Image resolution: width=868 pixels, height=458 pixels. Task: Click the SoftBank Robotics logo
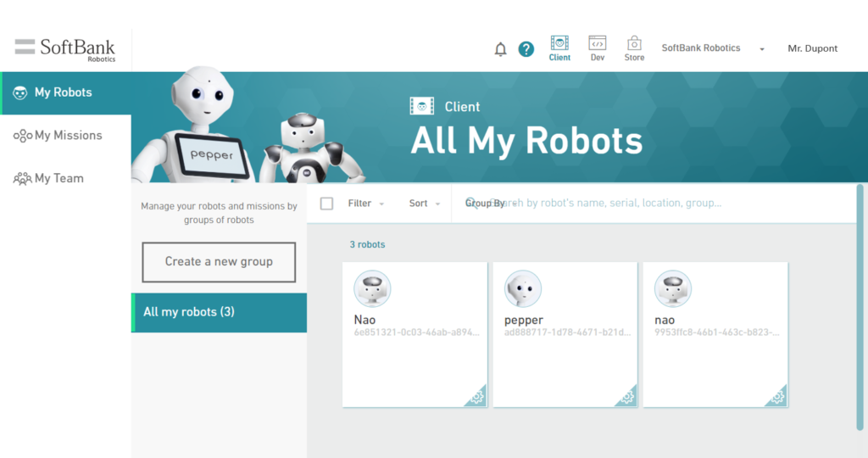(65, 49)
